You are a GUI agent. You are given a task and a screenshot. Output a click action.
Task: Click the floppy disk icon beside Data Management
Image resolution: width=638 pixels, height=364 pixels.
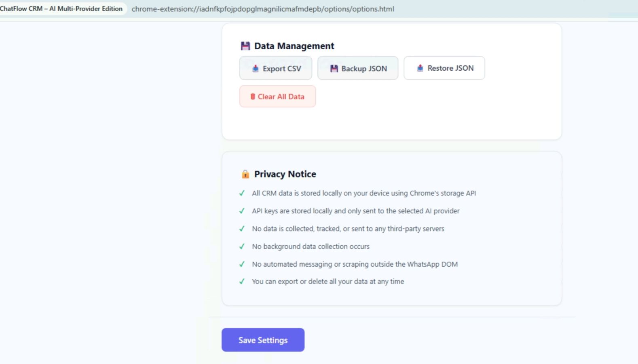(x=245, y=46)
